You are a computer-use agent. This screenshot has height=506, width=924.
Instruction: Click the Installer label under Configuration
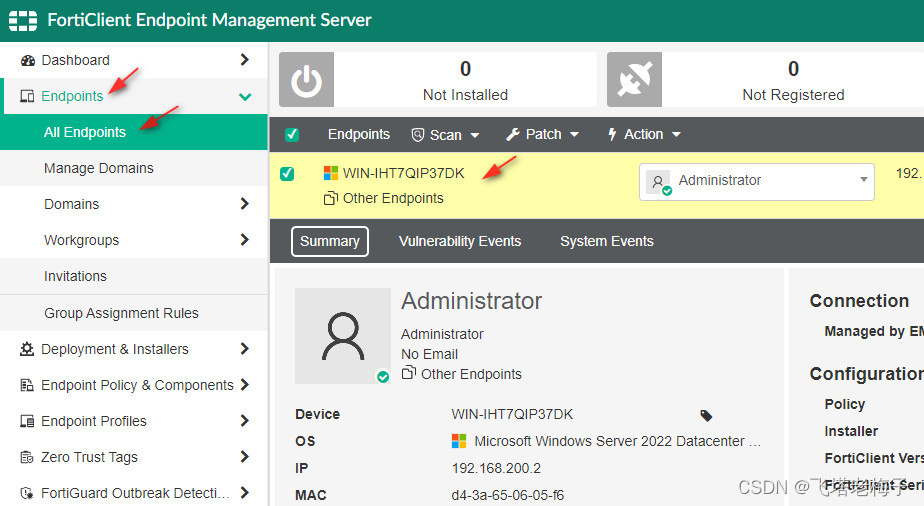[851, 431]
